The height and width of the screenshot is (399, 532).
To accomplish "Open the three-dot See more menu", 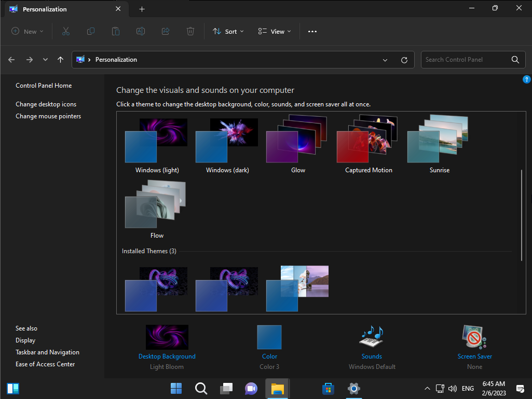I will tap(312, 32).
